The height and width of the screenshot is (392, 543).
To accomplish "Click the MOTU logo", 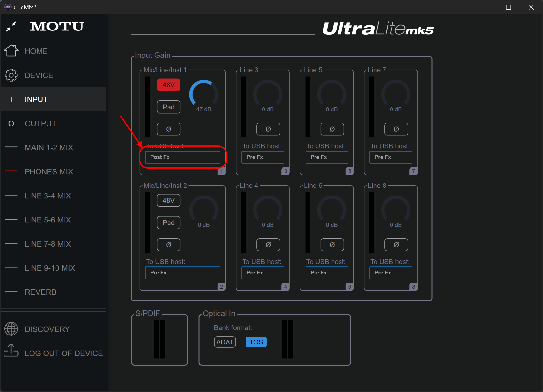I will click(57, 26).
